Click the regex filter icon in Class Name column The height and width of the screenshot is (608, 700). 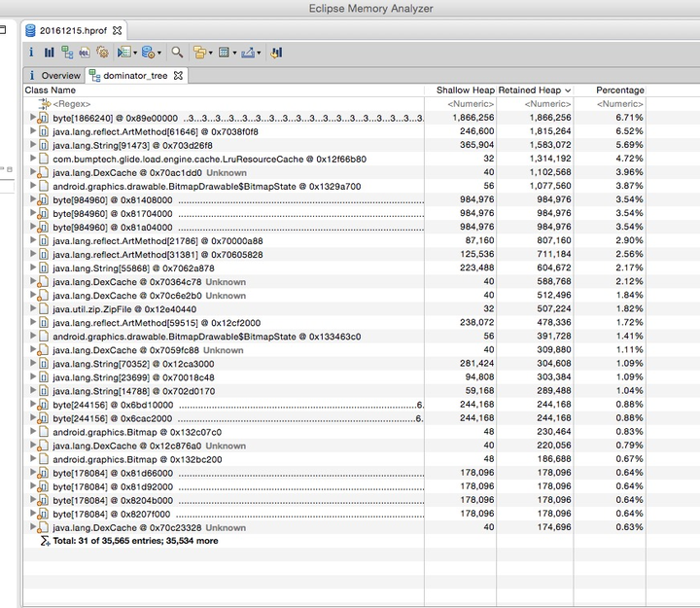pyautogui.click(x=45, y=104)
